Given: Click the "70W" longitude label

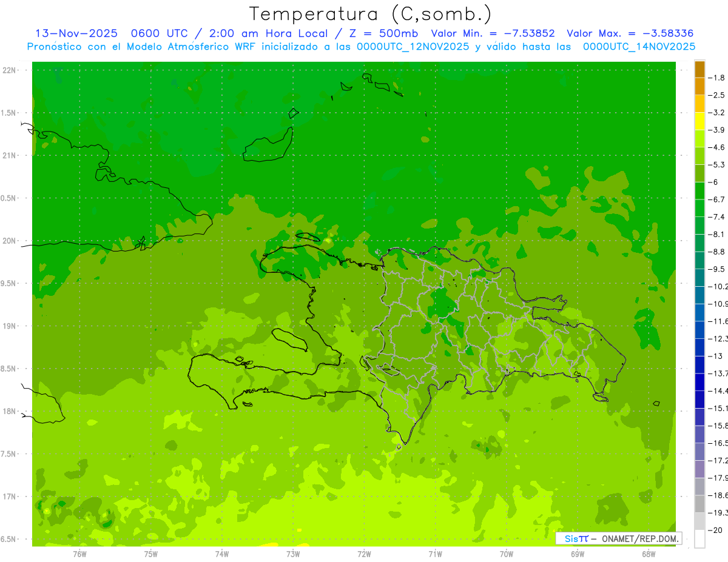Looking at the screenshot, I should pos(507,554).
